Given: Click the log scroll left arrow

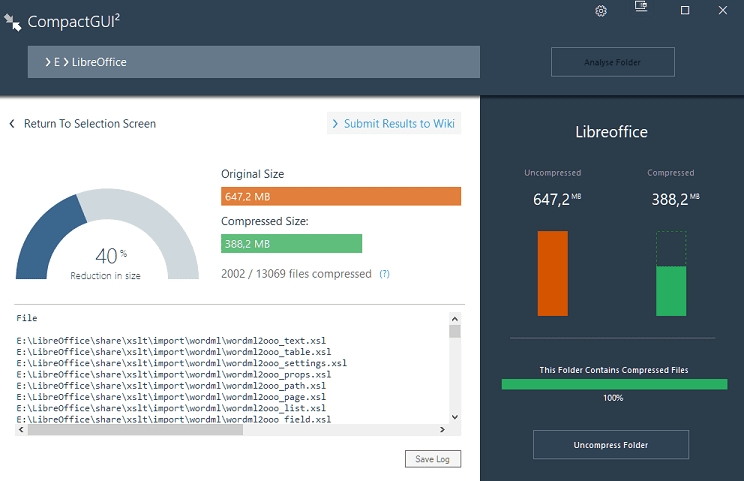Looking at the screenshot, I should 21,430.
